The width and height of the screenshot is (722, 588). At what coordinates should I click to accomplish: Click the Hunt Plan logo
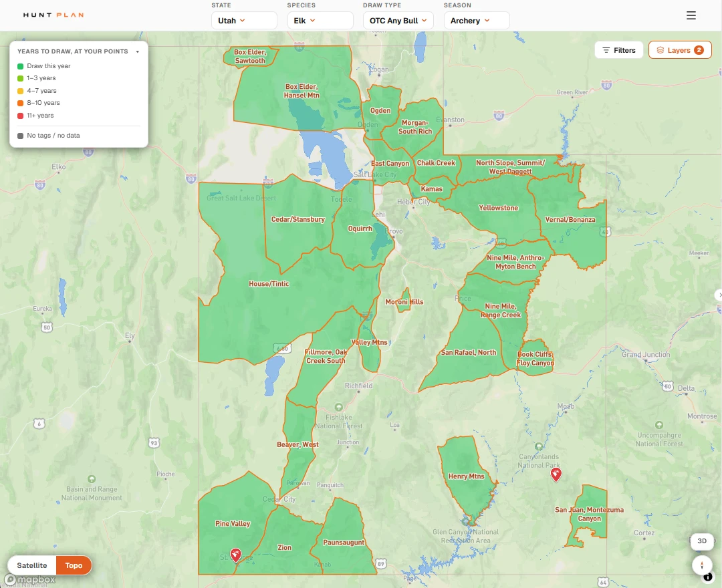pos(53,15)
